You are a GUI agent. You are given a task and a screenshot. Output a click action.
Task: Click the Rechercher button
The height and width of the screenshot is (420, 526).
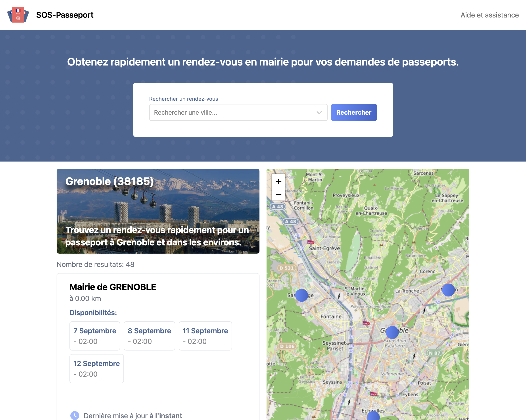(x=354, y=112)
